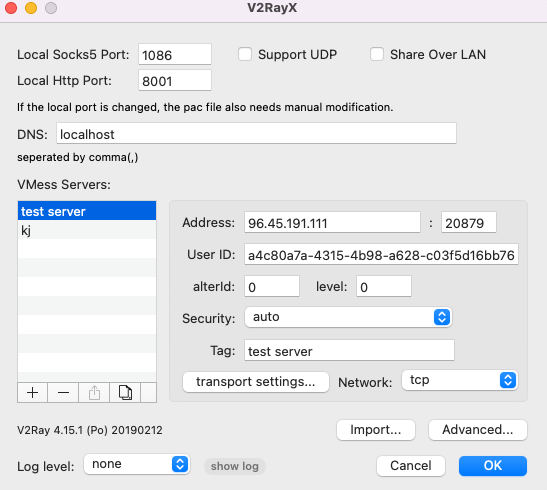Enable the Support UDP checkbox
547x490 pixels.
(245, 54)
